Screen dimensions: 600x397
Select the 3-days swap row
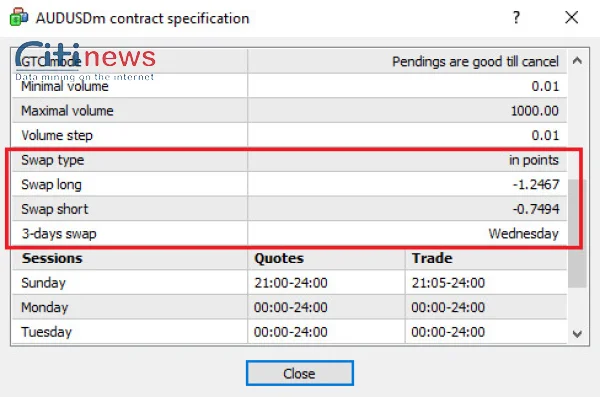[290, 234]
